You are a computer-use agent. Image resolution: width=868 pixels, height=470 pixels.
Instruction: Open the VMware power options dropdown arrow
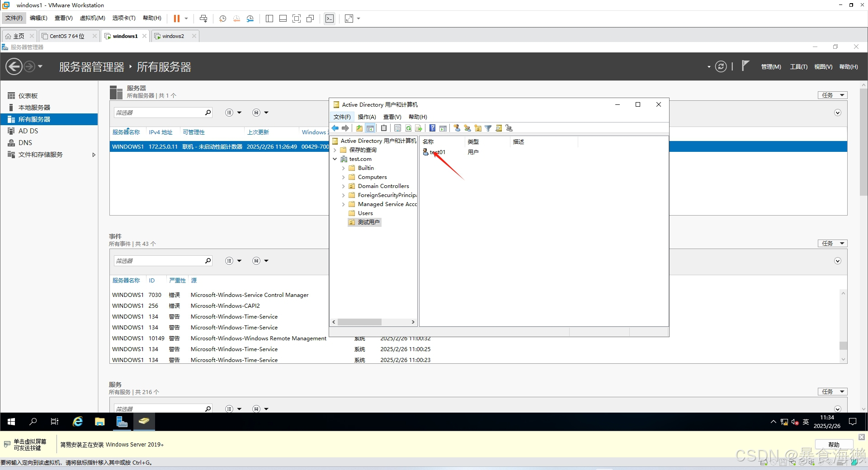point(186,19)
